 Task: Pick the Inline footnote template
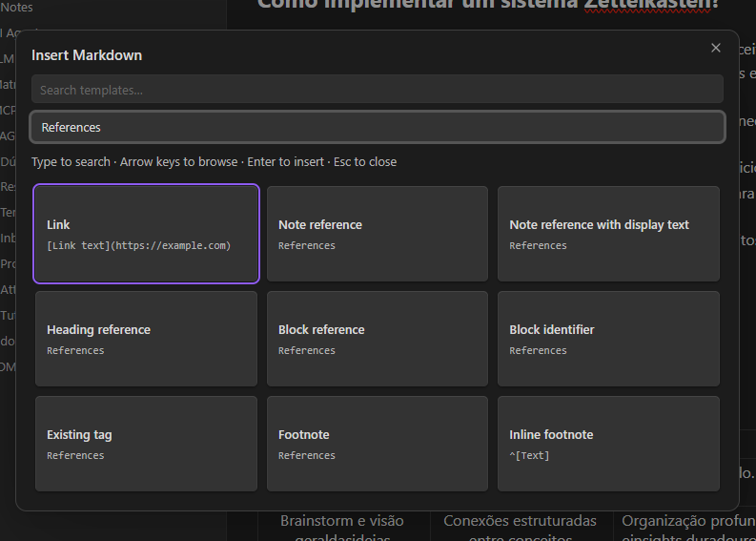[608, 444]
